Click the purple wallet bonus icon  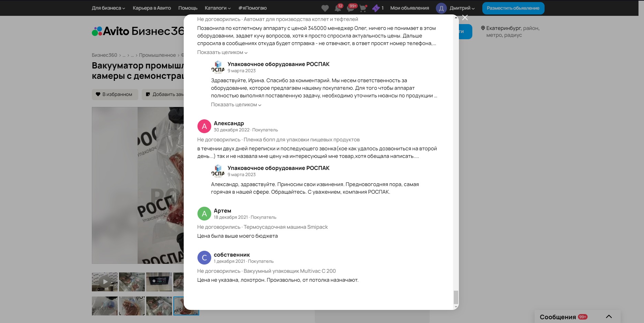[x=376, y=8]
